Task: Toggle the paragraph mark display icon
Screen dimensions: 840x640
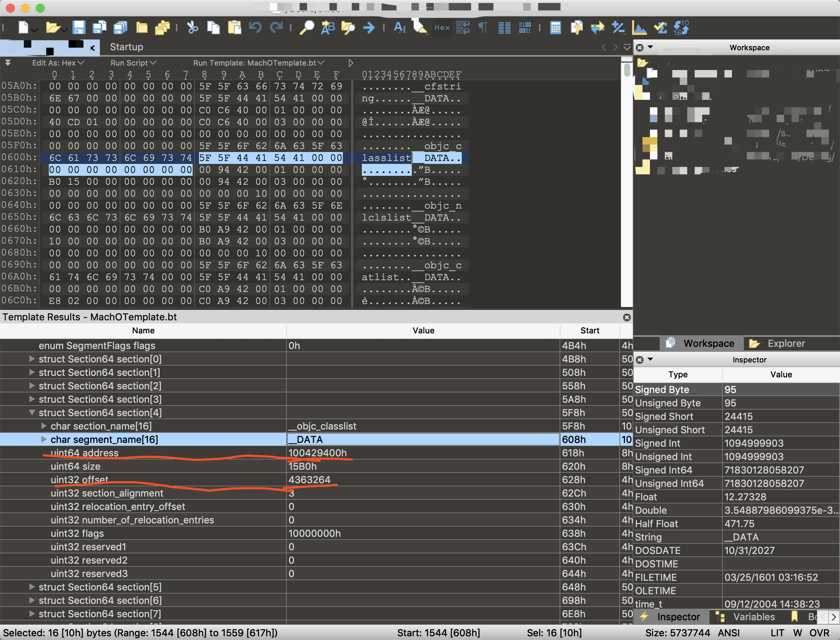Action: click(x=483, y=28)
